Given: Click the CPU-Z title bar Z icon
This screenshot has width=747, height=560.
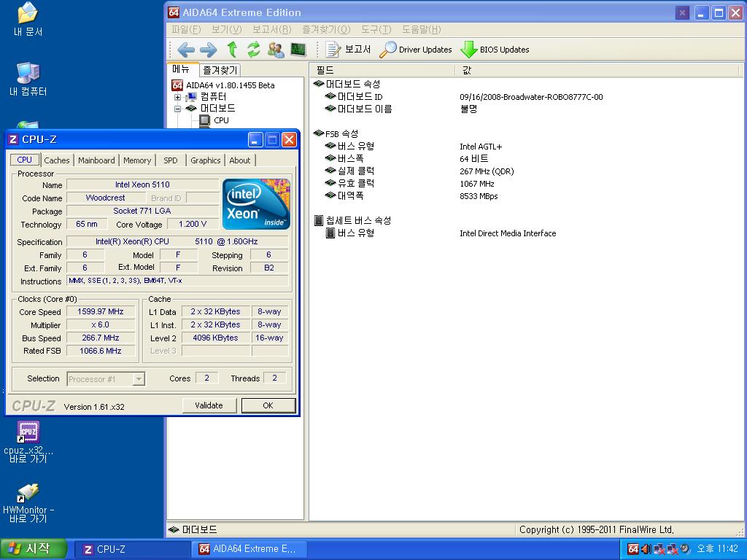Looking at the screenshot, I should (13, 139).
